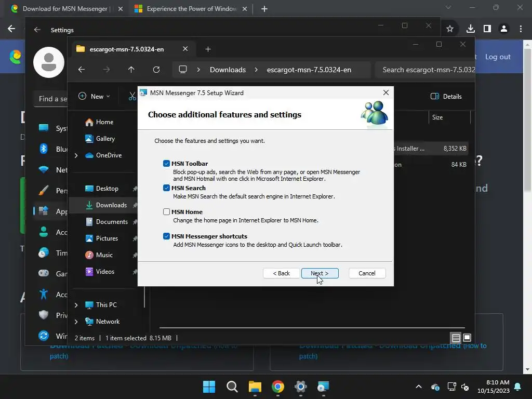This screenshot has width=532, height=399.
Task: Open Music folder in sidebar
Action: click(104, 255)
